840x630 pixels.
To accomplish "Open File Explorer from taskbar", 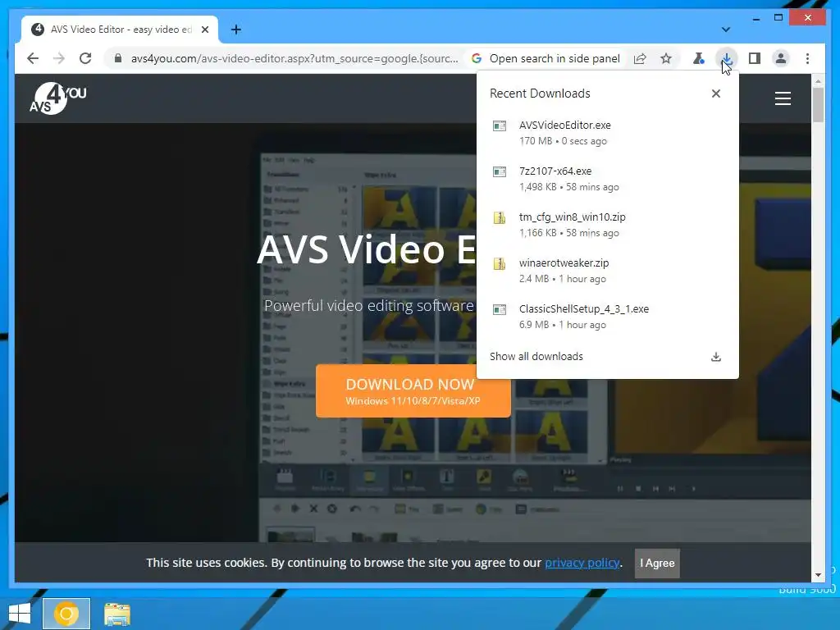I will coord(116,614).
